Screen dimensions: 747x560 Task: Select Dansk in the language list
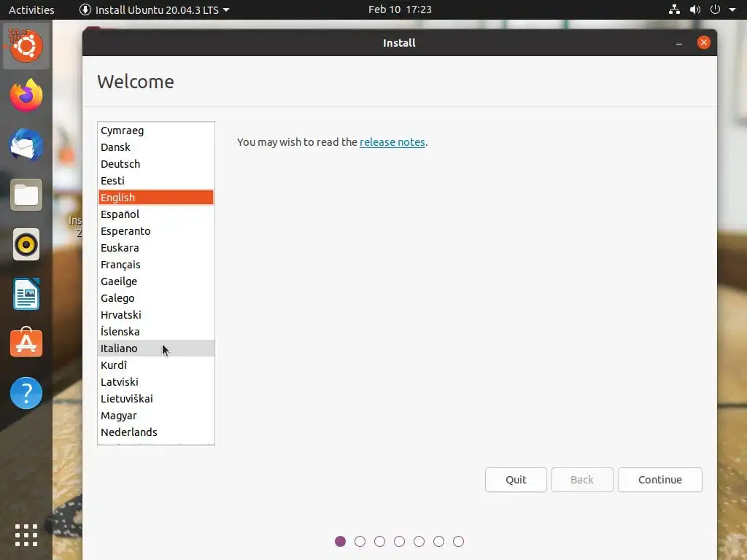(156, 147)
